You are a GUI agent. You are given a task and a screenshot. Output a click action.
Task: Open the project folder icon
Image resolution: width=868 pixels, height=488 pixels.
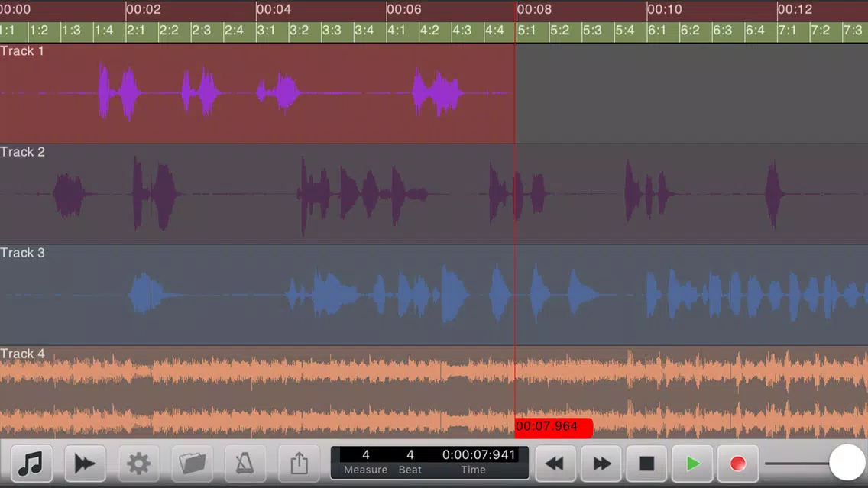click(192, 463)
